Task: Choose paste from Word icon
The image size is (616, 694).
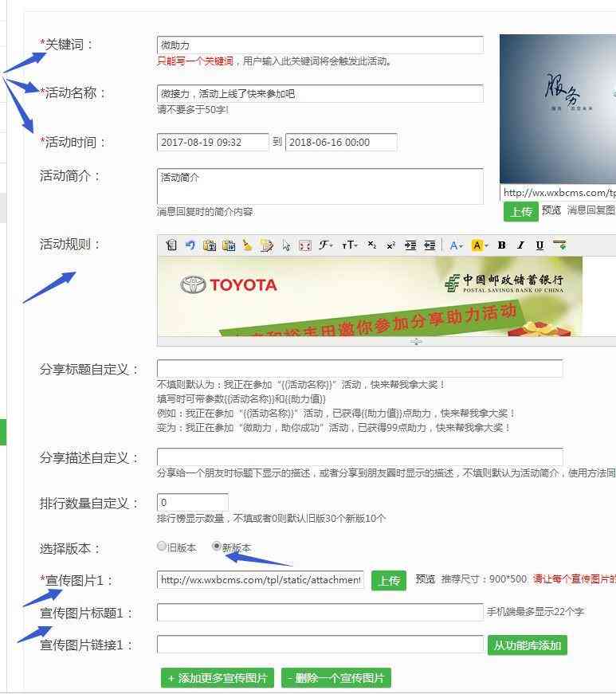Action: coord(229,245)
